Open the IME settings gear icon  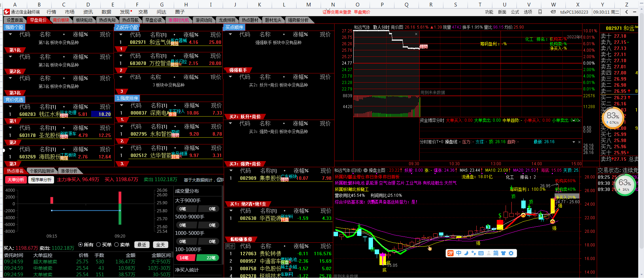[x=511, y=253]
